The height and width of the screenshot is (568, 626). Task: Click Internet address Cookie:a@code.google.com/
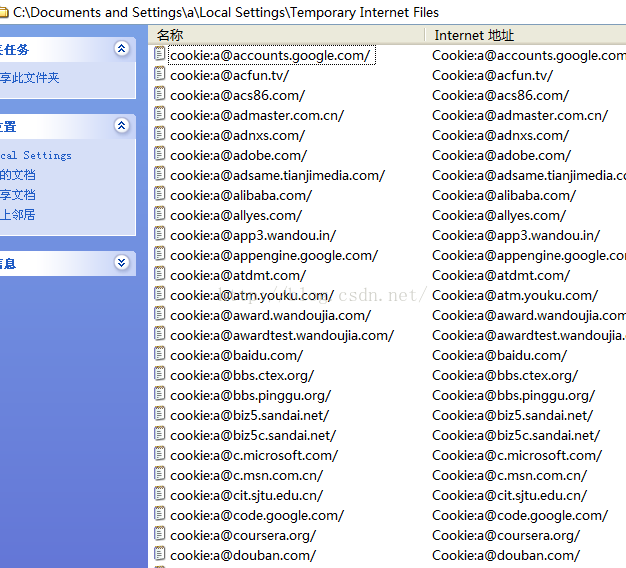[520, 515]
